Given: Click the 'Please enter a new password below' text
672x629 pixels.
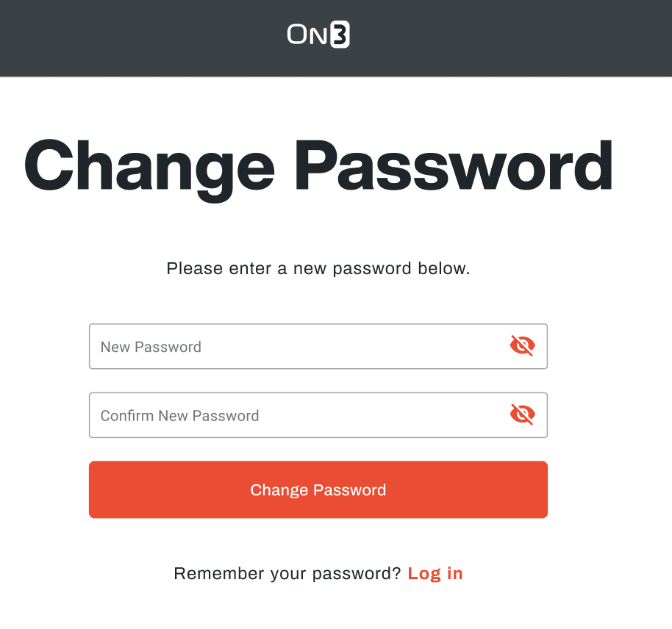Looking at the screenshot, I should 318,269.
